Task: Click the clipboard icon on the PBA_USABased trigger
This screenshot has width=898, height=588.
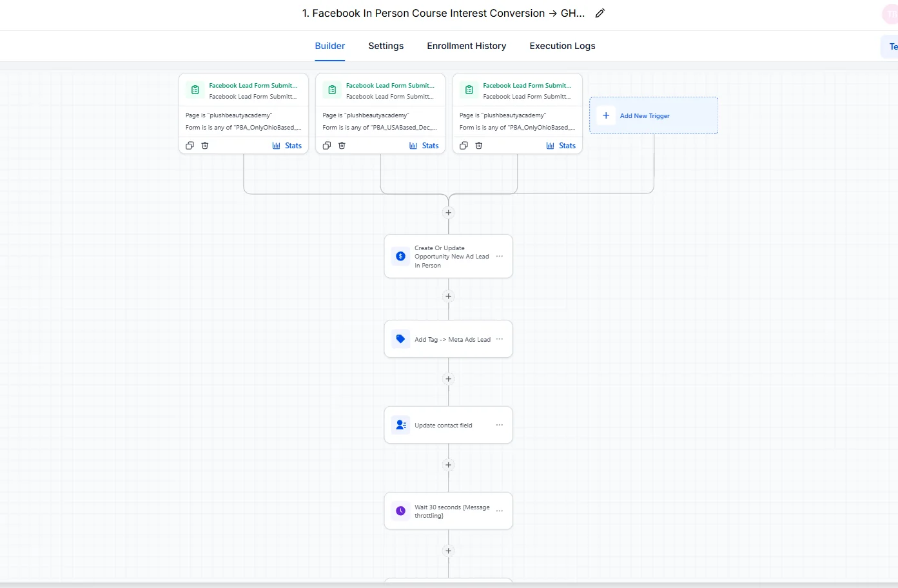Action: 332,90
